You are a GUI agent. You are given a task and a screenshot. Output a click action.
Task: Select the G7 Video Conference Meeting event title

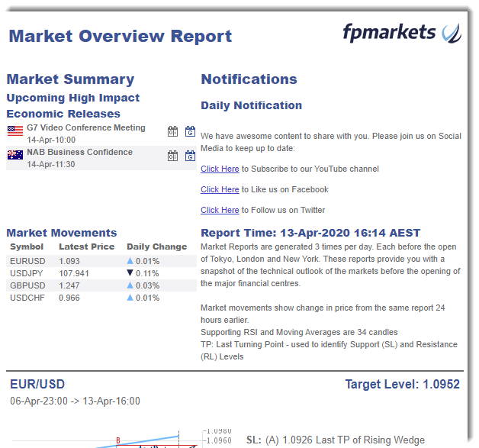(85, 127)
